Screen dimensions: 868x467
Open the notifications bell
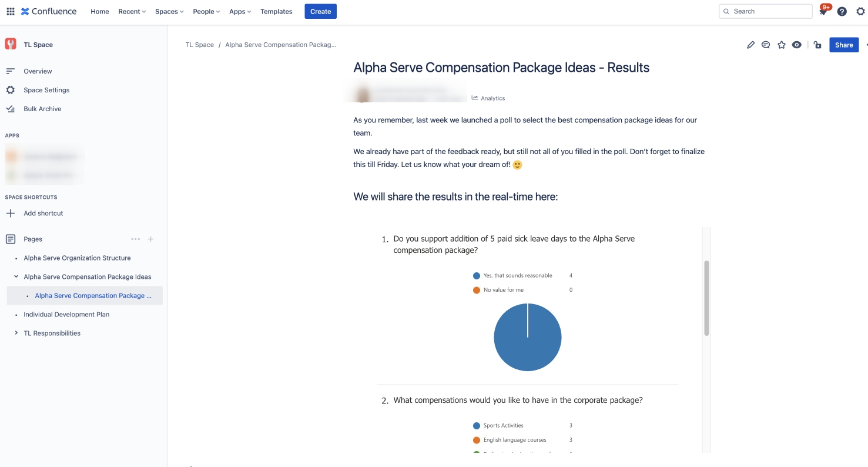point(824,11)
